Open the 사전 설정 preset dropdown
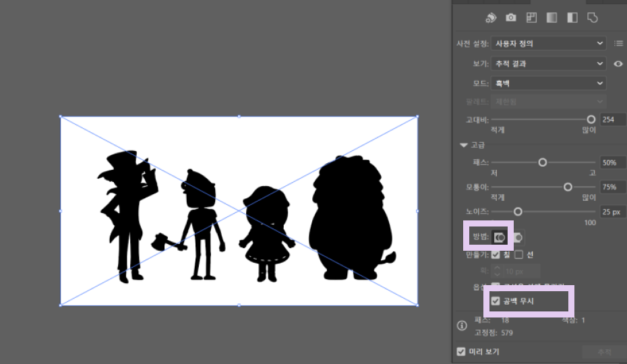627x364 pixels. click(x=548, y=44)
